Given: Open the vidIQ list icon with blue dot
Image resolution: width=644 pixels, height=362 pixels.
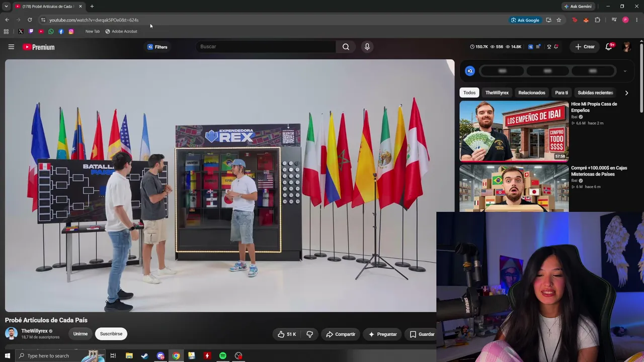Looking at the screenshot, I should coord(538,47).
